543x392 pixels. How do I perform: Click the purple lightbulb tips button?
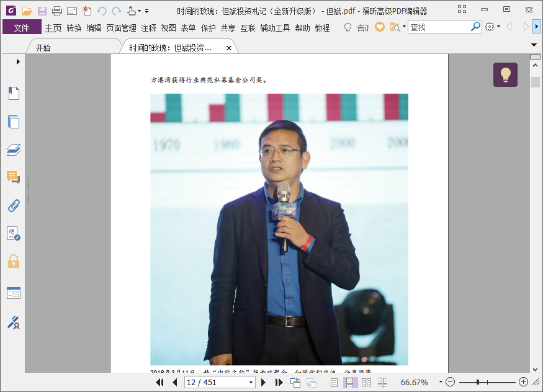(505, 74)
